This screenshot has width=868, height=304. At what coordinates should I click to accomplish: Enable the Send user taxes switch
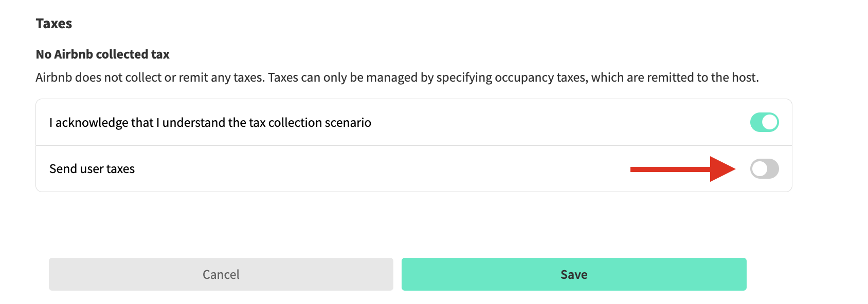(764, 168)
